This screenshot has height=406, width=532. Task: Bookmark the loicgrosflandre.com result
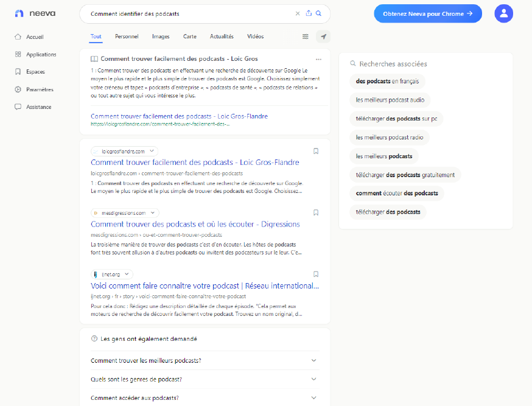click(316, 151)
